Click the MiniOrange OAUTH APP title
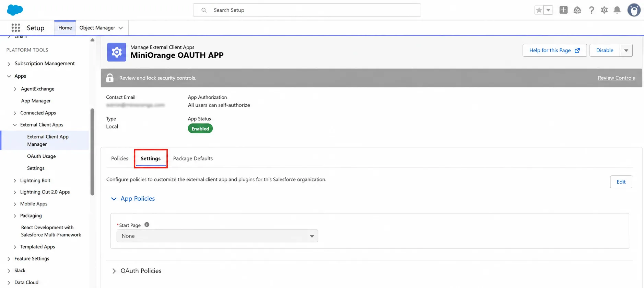This screenshot has height=288, width=644. [x=177, y=55]
